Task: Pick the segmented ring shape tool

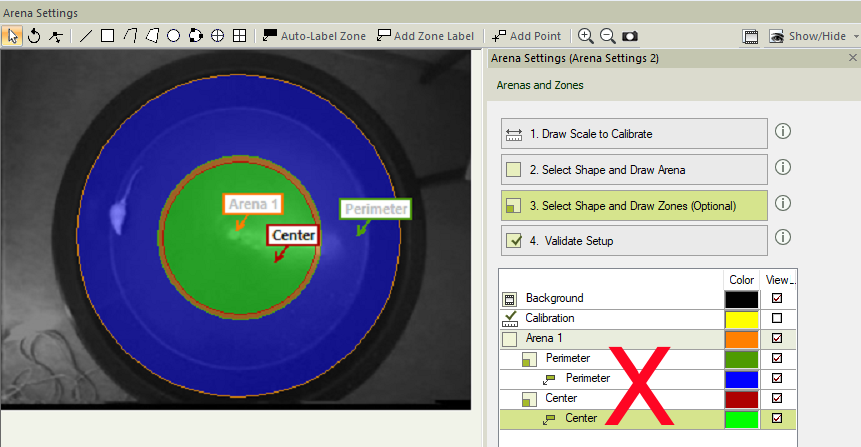Action: (195, 36)
